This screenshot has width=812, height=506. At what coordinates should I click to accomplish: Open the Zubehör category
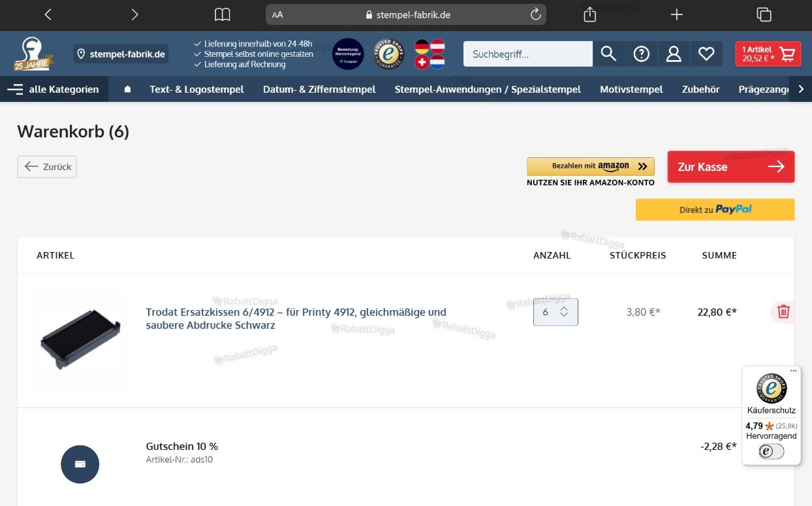coord(700,89)
